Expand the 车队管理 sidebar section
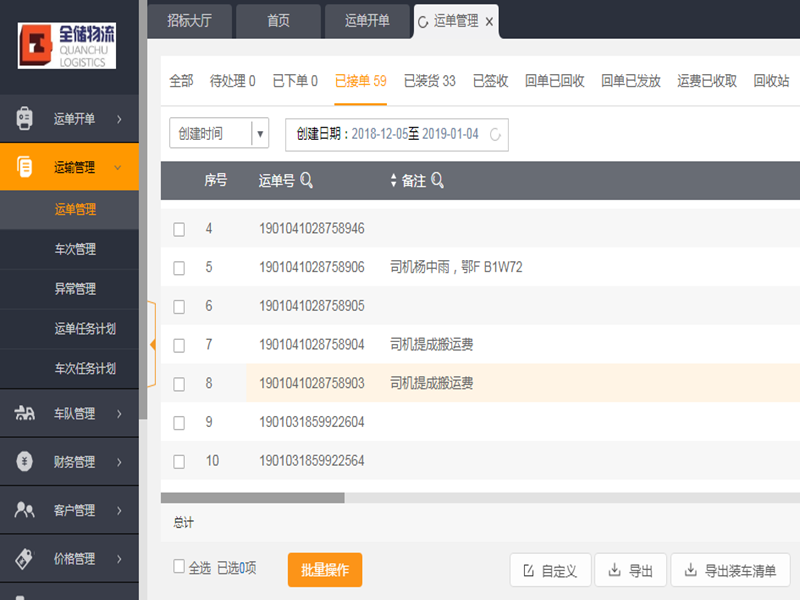This screenshot has width=800, height=600. (x=70, y=413)
